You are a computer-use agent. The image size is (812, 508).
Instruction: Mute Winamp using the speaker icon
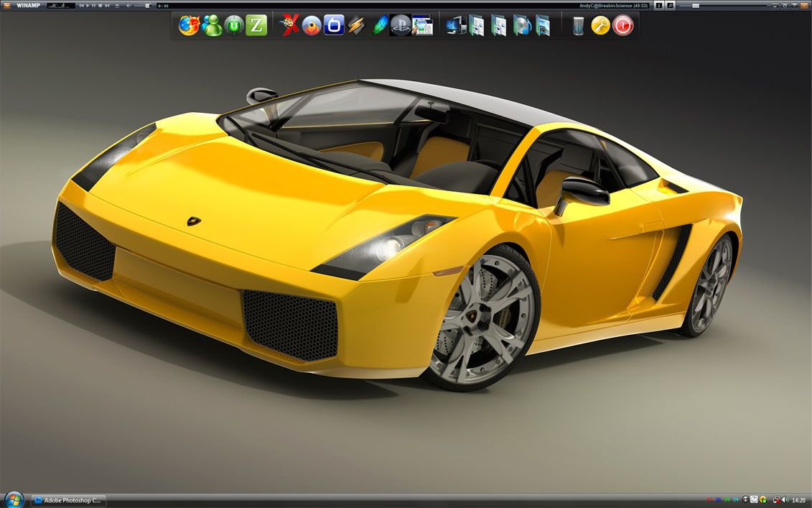click(x=129, y=6)
